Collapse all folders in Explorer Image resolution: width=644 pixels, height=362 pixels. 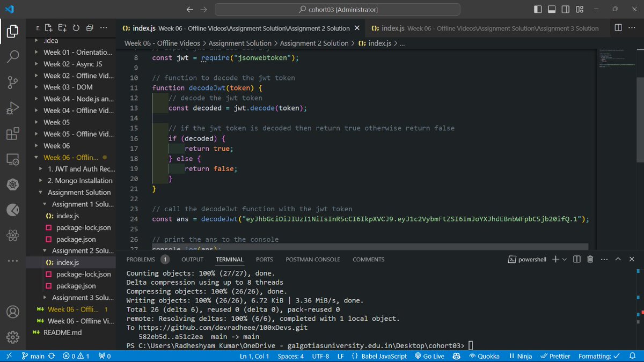(x=90, y=28)
